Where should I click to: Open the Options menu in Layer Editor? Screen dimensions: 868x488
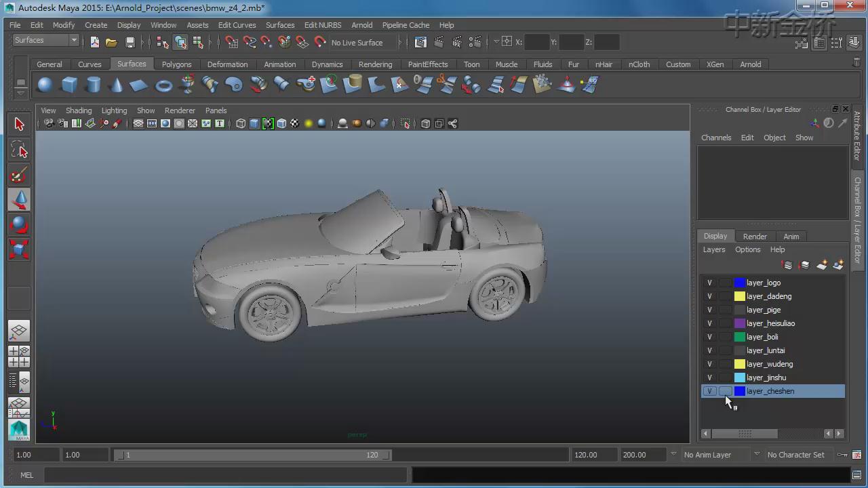(748, 249)
